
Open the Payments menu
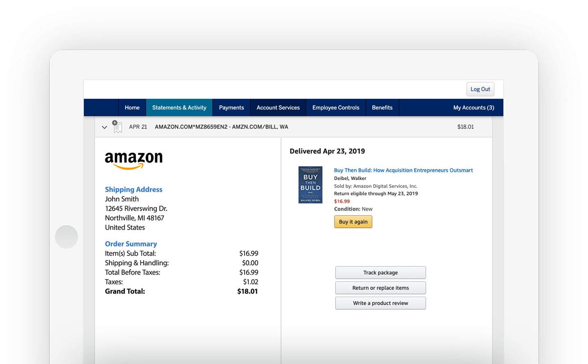tap(231, 108)
